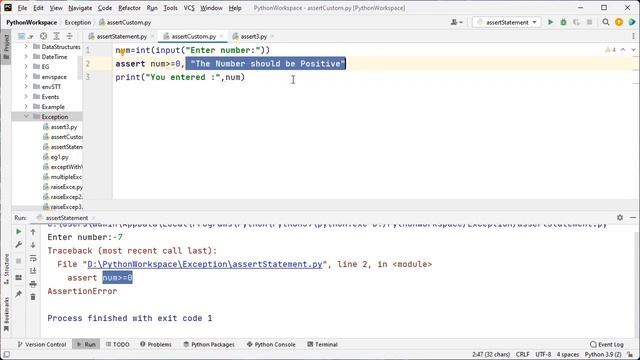
Task: Open run settings wrench icon
Action: (18, 244)
